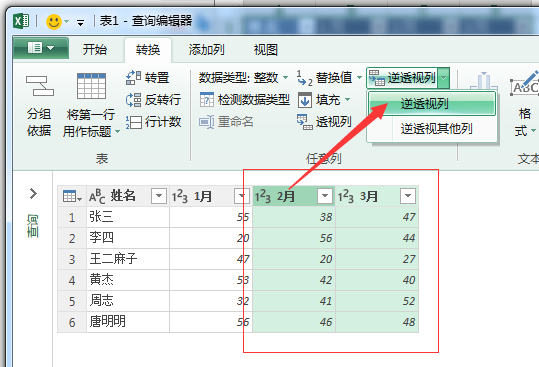Click the 填充 fill button
Image resolution: width=539 pixels, height=367 pixels.
pos(319,100)
